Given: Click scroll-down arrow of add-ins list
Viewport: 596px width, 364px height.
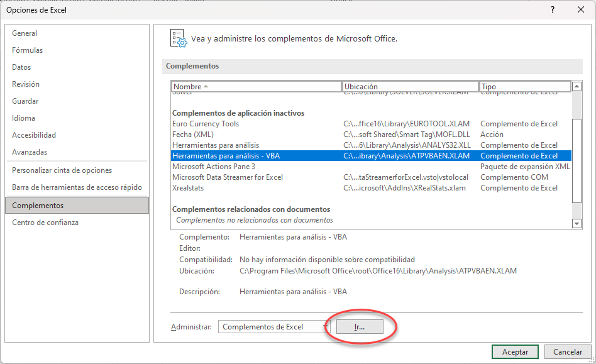Looking at the screenshot, I should click(577, 224).
